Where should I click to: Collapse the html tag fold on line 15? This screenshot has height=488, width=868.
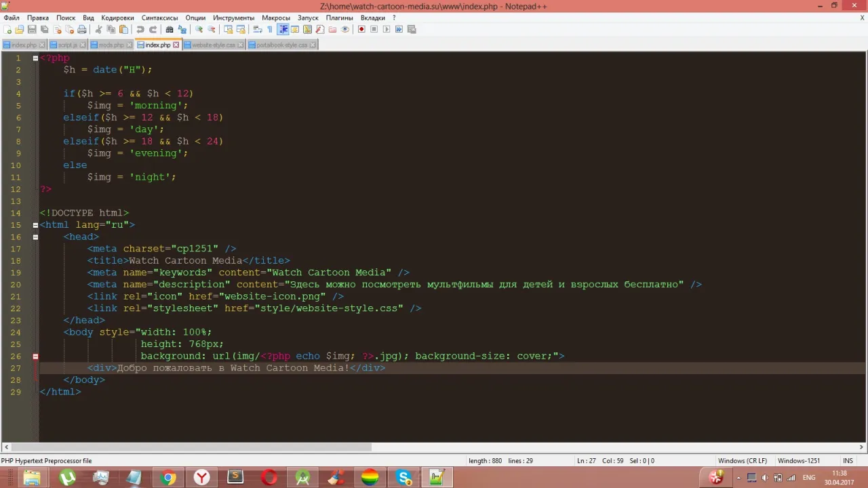coord(35,224)
